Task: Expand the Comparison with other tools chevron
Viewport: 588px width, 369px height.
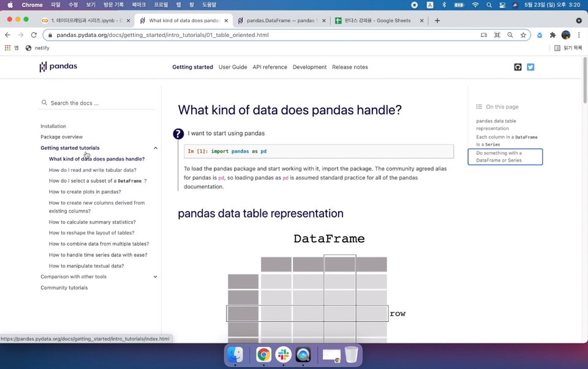Action: 155,276
